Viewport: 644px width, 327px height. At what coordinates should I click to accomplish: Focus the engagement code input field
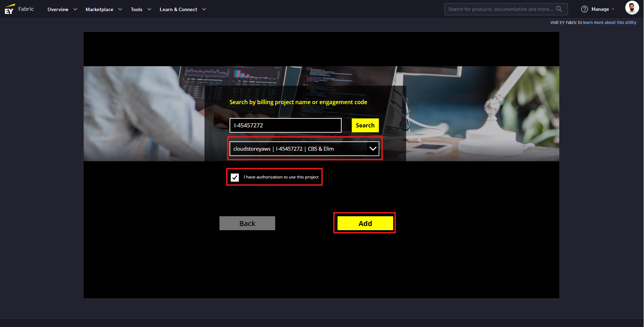tap(285, 125)
